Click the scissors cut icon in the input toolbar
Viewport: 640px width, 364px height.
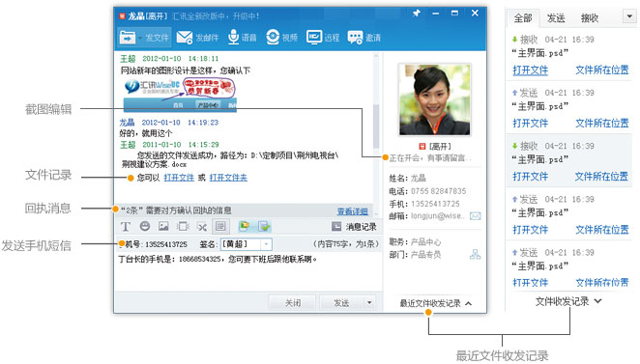(202, 226)
